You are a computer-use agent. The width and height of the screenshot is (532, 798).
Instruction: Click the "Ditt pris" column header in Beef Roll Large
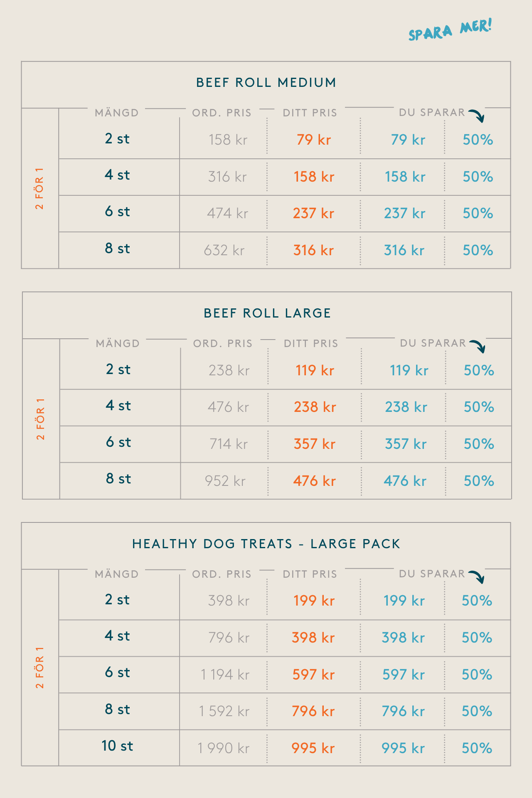click(x=311, y=343)
